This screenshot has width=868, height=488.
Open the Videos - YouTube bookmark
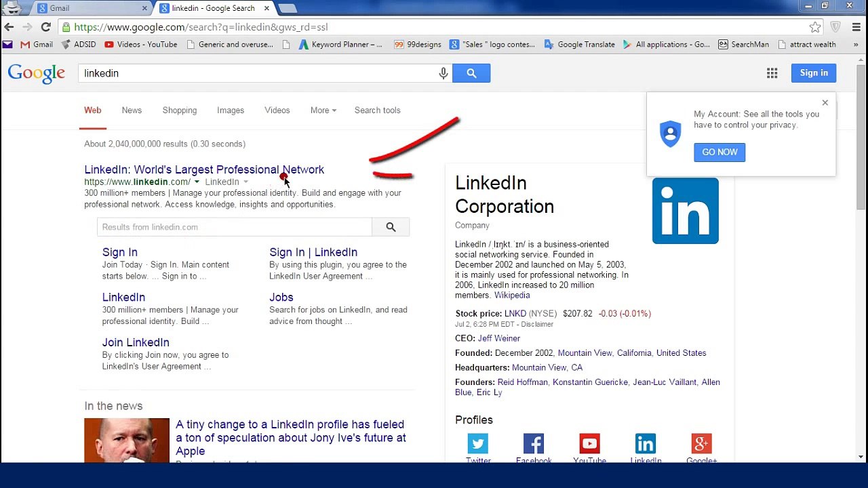[141, 44]
